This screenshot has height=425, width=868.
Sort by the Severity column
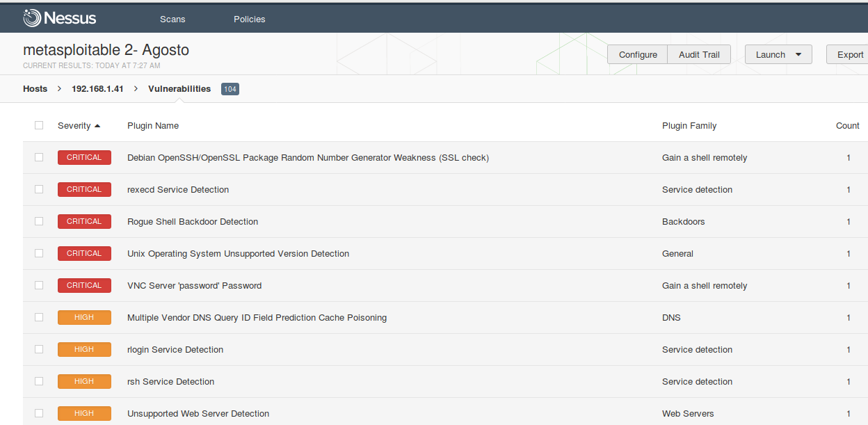coord(79,126)
